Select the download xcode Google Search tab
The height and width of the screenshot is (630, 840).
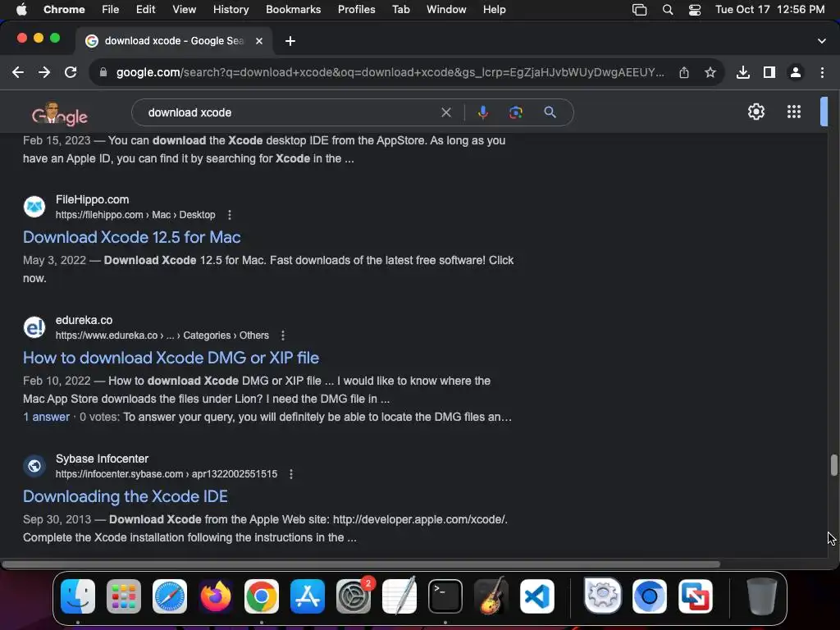[174, 41]
